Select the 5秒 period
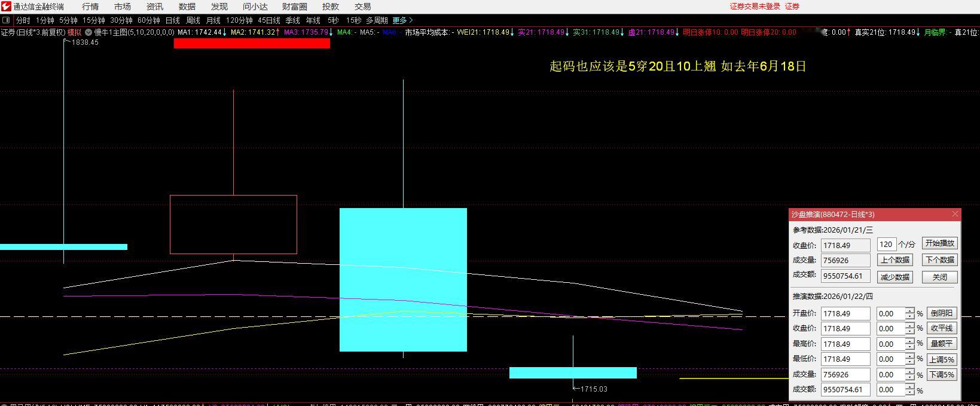This screenshot has width=980, height=406. coord(333,20)
